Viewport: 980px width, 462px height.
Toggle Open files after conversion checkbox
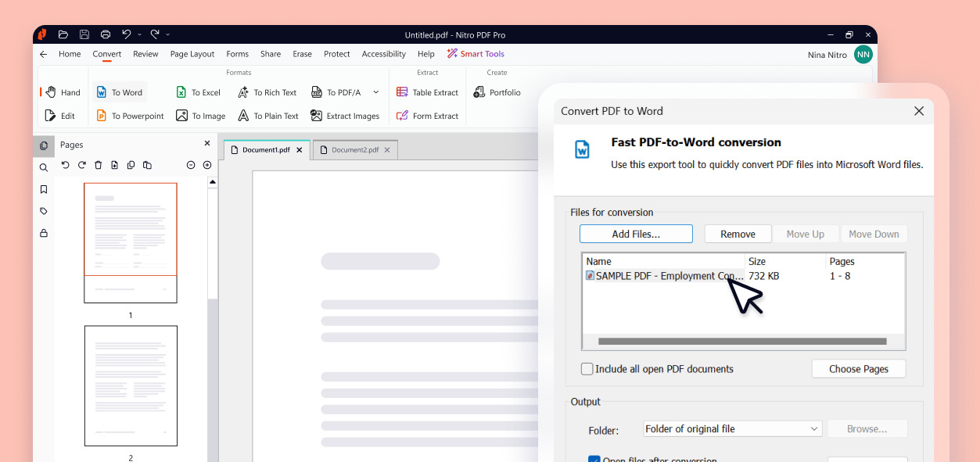pos(594,460)
